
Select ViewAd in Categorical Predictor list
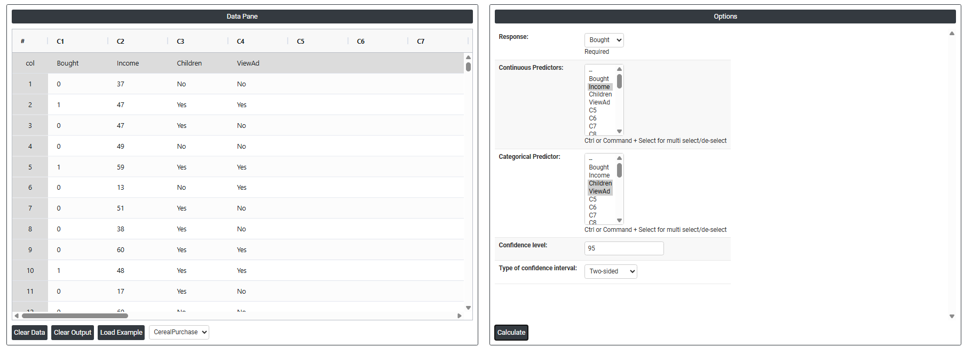pos(599,191)
